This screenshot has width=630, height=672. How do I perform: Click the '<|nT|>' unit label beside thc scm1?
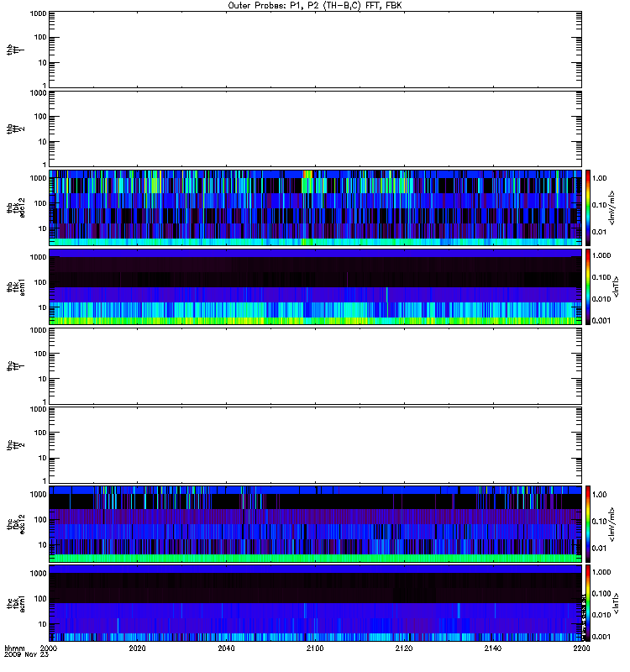(x=616, y=603)
